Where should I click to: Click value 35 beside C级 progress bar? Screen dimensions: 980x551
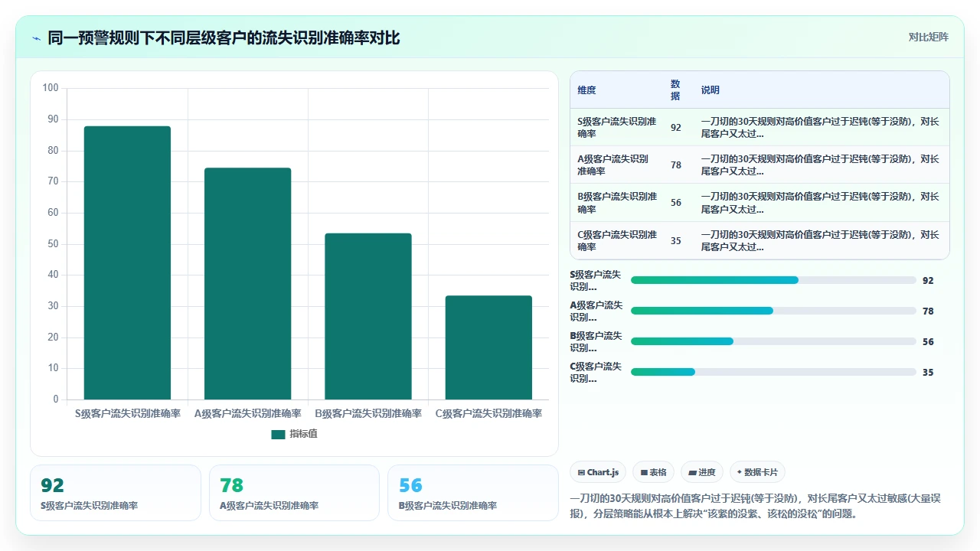coord(928,373)
